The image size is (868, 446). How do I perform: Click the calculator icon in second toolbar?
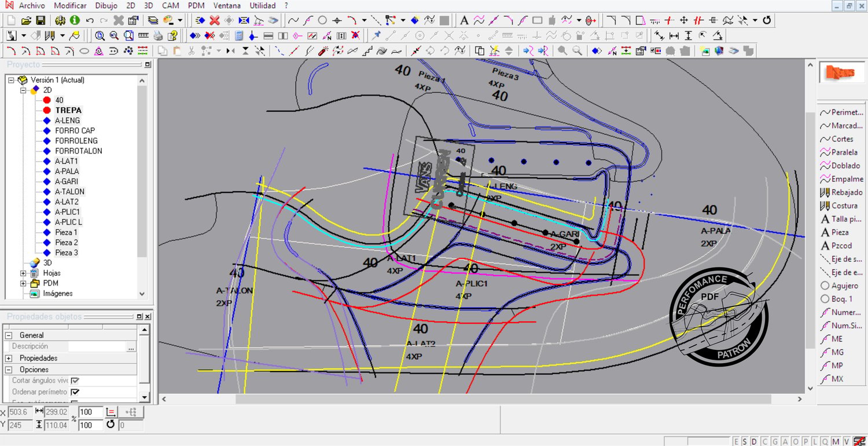click(x=238, y=35)
